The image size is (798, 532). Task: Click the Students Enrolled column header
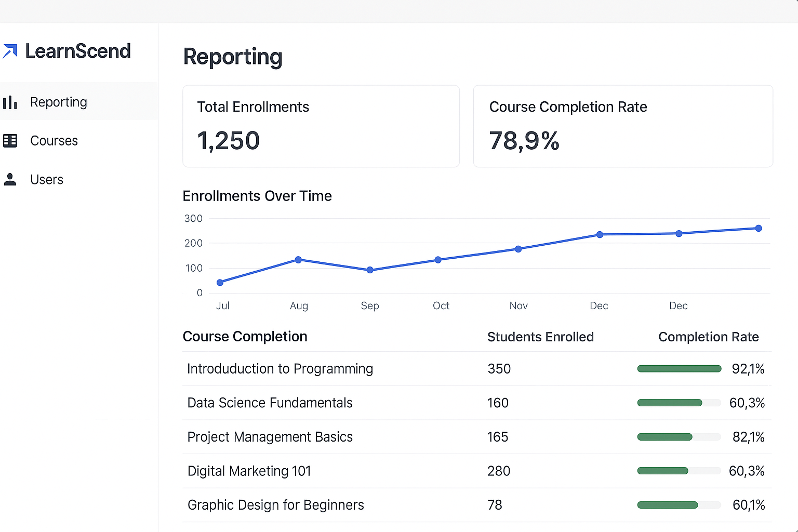(540, 337)
